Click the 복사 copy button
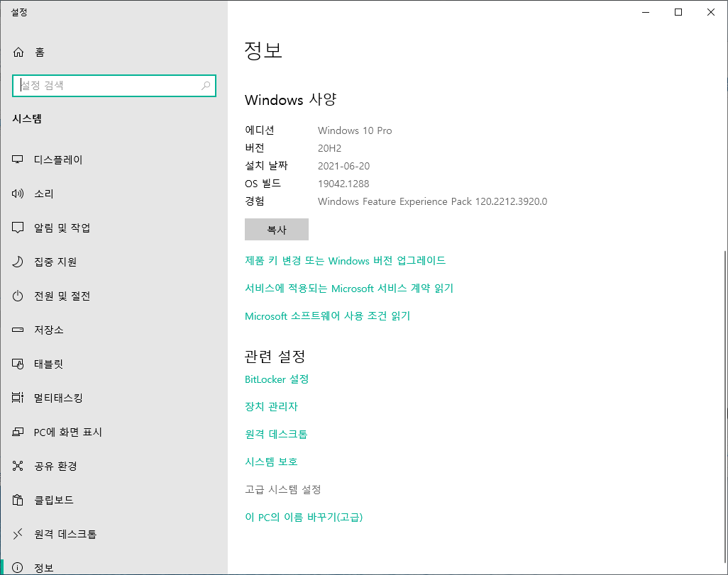The height and width of the screenshot is (575, 728). pyautogui.click(x=277, y=229)
